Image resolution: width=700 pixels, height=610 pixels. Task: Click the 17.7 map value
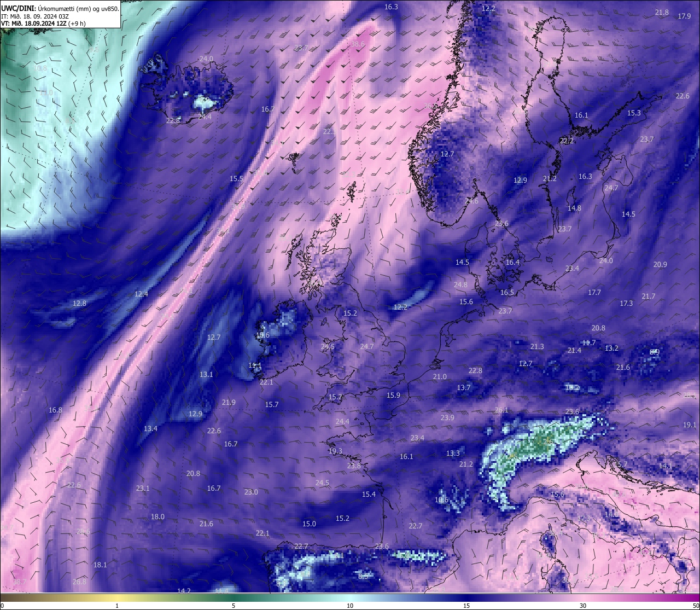coord(594,292)
